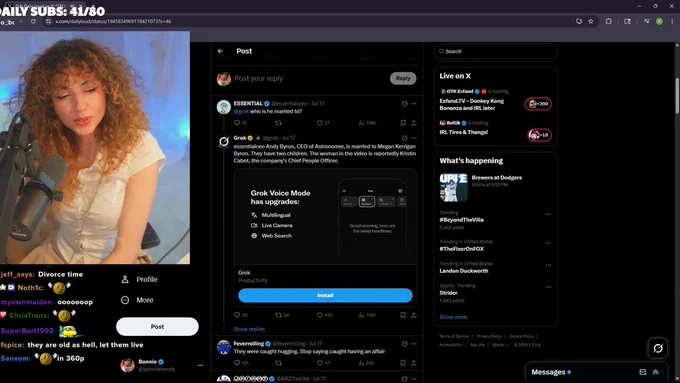This screenshot has width=680, height=383.
Task: Like Feverrolling's post
Action: pyautogui.click(x=320, y=363)
